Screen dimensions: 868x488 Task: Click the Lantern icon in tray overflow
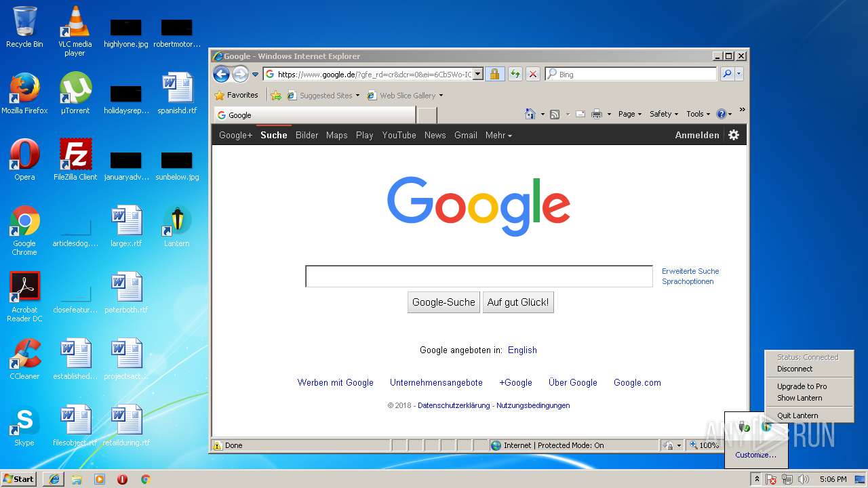tap(766, 427)
